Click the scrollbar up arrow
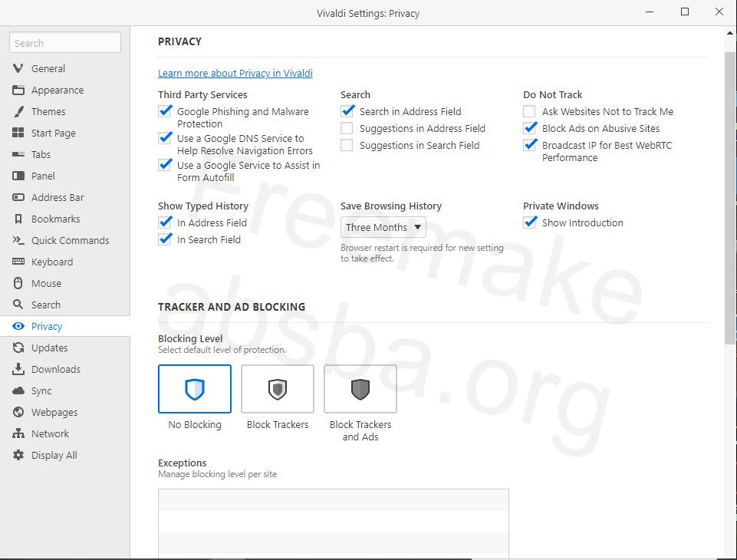 [729, 34]
